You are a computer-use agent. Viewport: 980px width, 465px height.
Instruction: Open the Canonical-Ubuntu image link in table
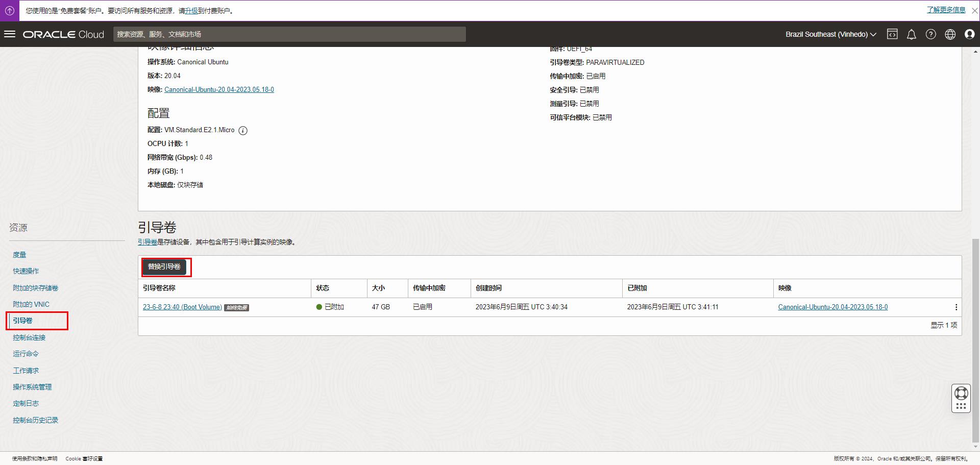(832, 307)
